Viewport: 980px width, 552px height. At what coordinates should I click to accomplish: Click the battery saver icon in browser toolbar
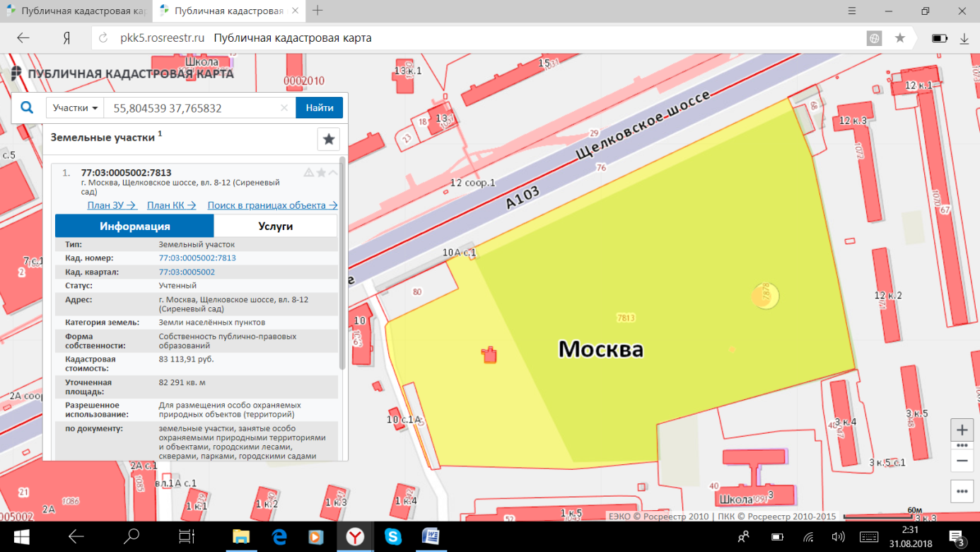pyautogui.click(x=940, y=38)
